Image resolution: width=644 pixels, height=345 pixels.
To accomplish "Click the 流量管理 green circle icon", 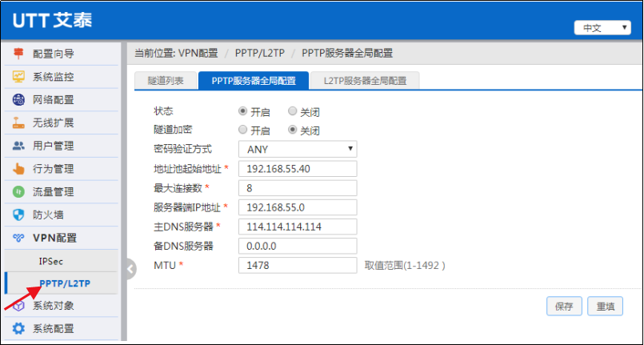I will coord(19,192).
